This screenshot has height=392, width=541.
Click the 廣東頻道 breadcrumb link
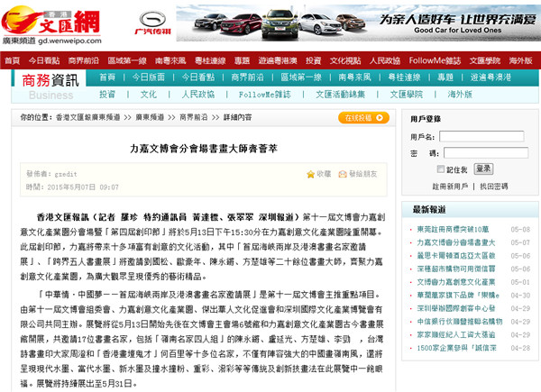[x=150, y=117]
